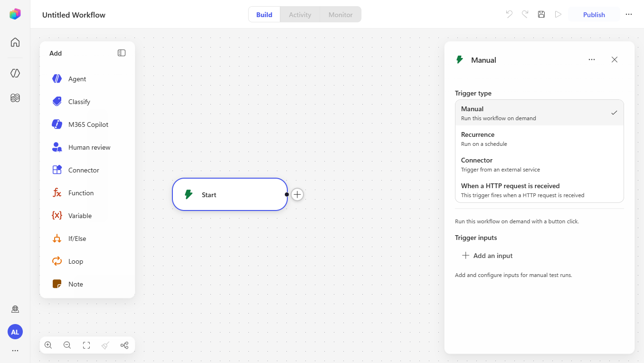Fit the workflow to view
The height and width of the screenshot is (363, 644).
tap(86, 345)
